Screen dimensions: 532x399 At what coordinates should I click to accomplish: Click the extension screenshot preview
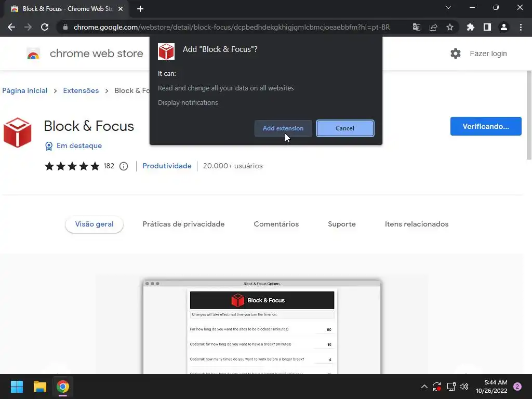click(x=262, y=327)
